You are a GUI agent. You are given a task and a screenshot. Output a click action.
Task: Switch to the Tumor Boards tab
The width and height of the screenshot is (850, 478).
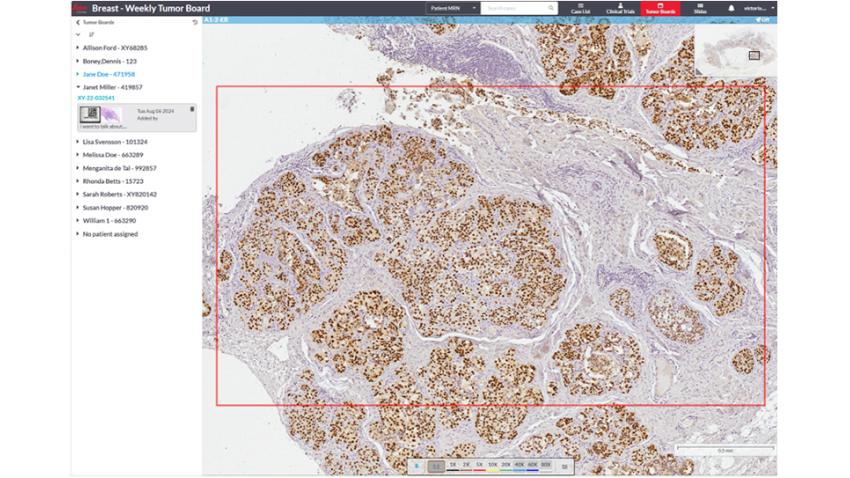[x=660, y=8]
